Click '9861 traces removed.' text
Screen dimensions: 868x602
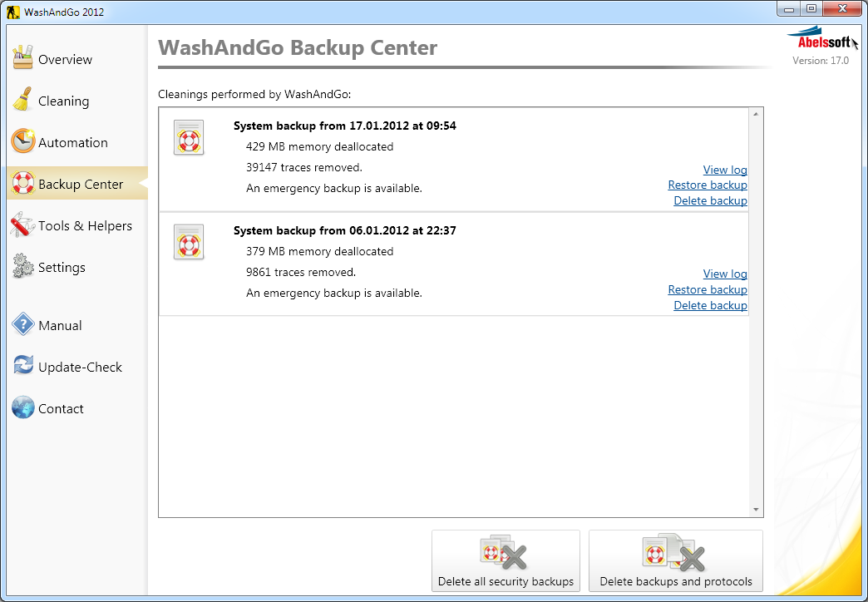[x=301, y=272]
